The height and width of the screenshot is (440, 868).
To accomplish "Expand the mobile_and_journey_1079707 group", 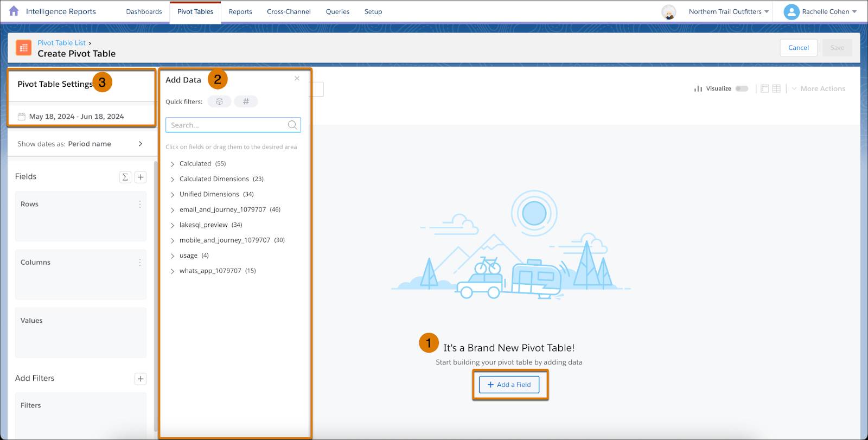I will coord(173,240).
